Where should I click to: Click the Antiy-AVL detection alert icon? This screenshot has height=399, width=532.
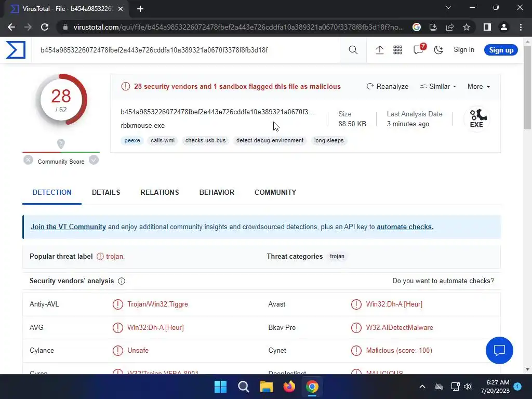[118, 304]
